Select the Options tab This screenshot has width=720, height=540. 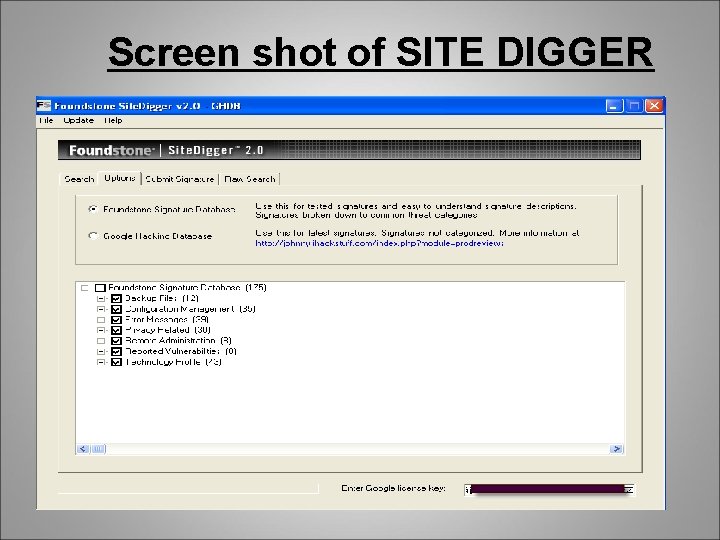(119, 178)
